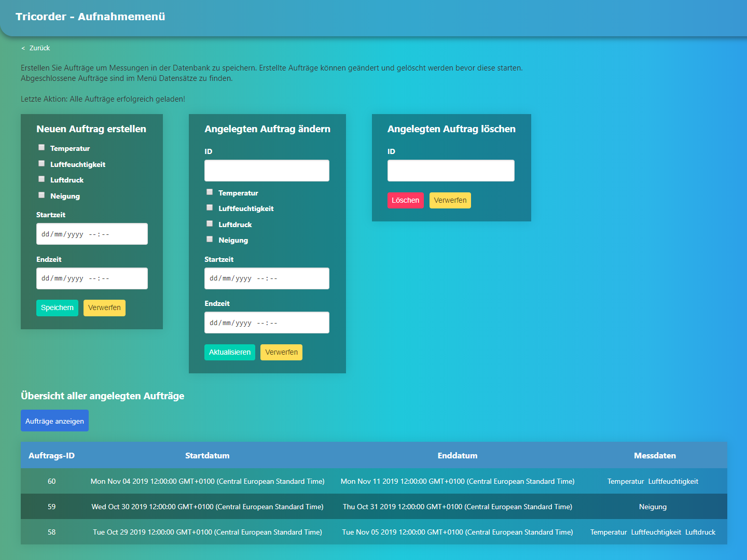The image size is (747, 560).
Task: Show orders with Aufträge anzeigen button
Action: [54, 421]
